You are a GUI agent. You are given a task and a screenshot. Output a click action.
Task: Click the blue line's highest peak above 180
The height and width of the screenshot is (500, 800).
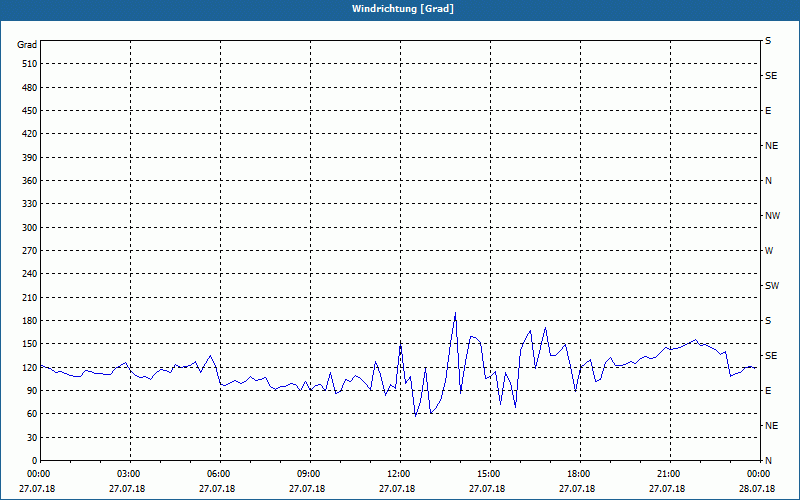click(x=455, y=313)
